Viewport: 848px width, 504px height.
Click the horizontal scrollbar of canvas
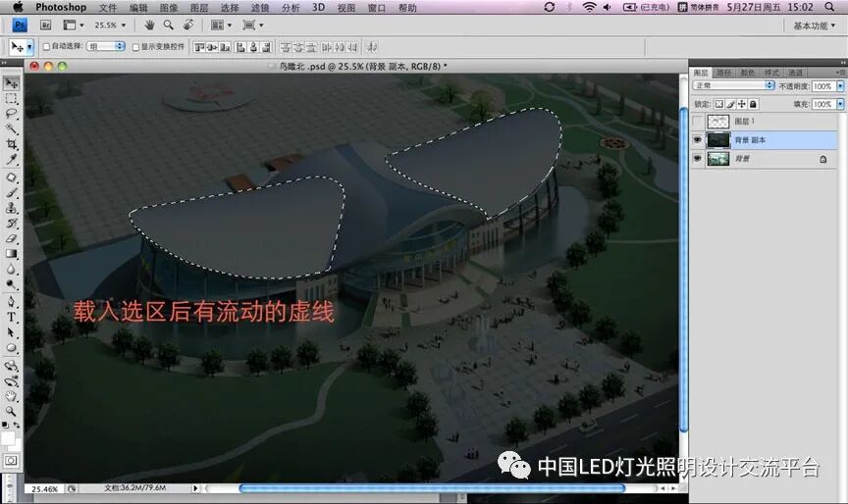(x=432, y=488)
